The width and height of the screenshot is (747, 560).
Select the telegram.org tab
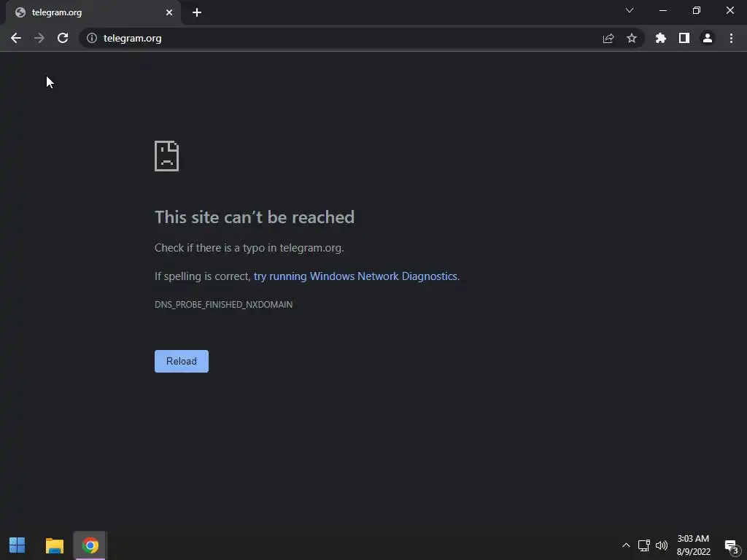click(93, 13)
